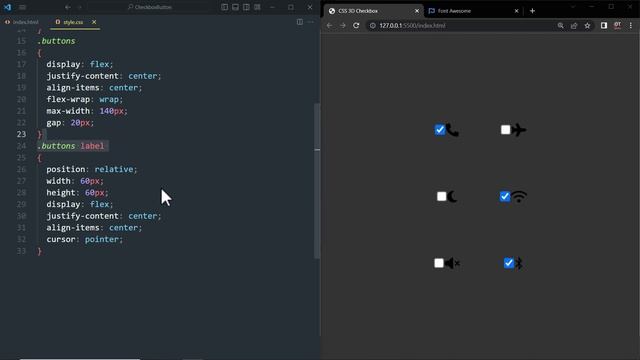This screenshot has height=360, width=640.
Task: Uncheck the phone checkbox
Action: point(440,130)
